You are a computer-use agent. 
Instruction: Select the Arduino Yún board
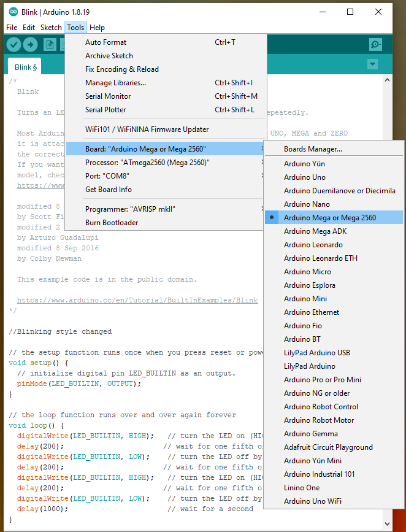334,164
